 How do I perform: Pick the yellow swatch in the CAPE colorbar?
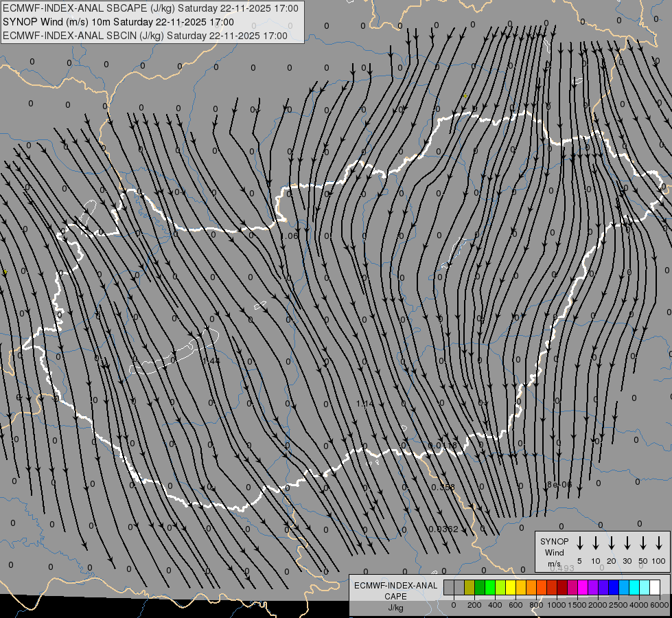[511, 587]
